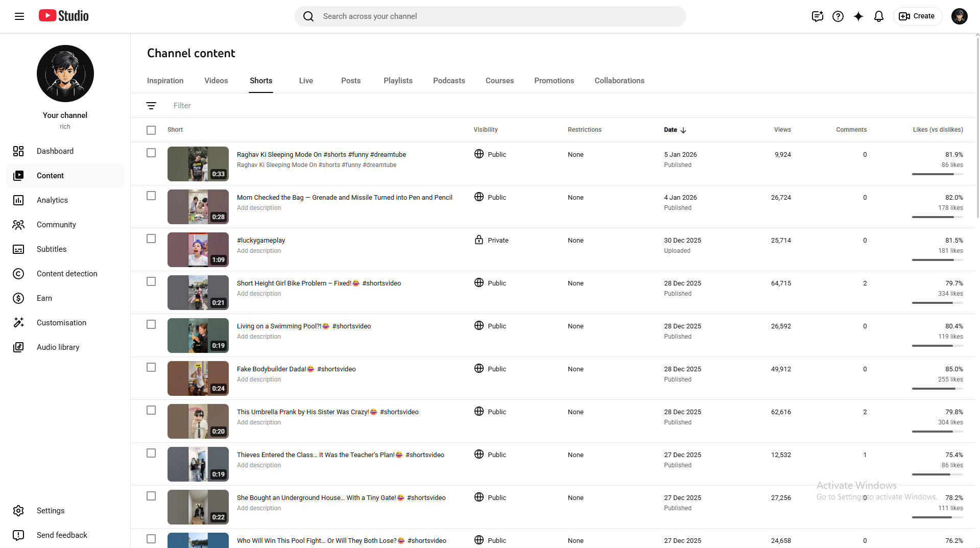Check the box for the #luckygameplay short

tap(151, 238)
